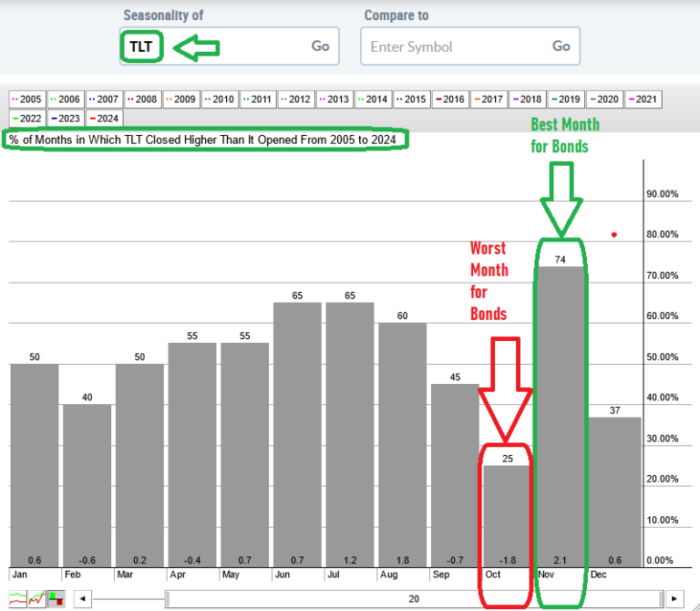This screenshot has height=611, width=700.
Task: Click the Jan month axis label
Action: pos(19,575)
